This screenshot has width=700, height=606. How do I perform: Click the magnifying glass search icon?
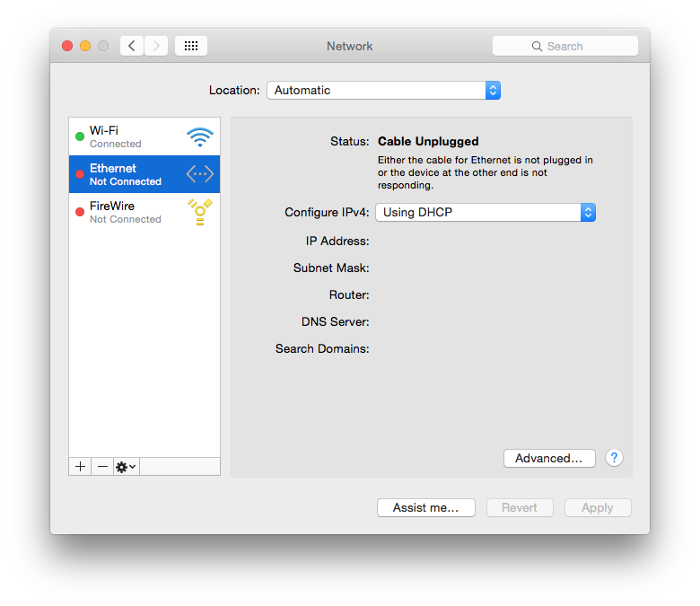pos(537,47)
